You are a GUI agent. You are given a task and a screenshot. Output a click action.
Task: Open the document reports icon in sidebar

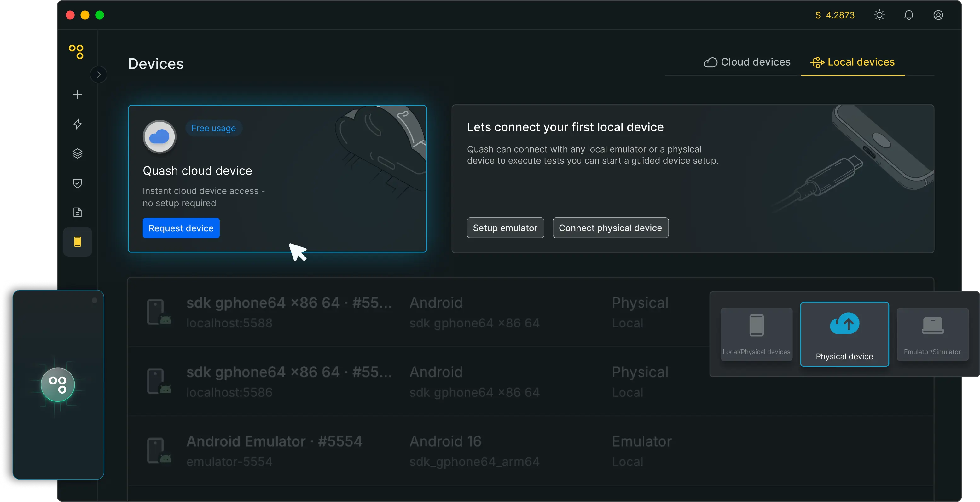point(77,212)
